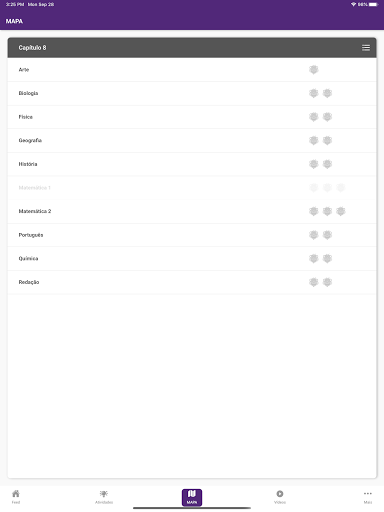The width and height of the screenshot is (384, 512).
Task: Tap the second Português badge
Action: click(x=327, y=235)
